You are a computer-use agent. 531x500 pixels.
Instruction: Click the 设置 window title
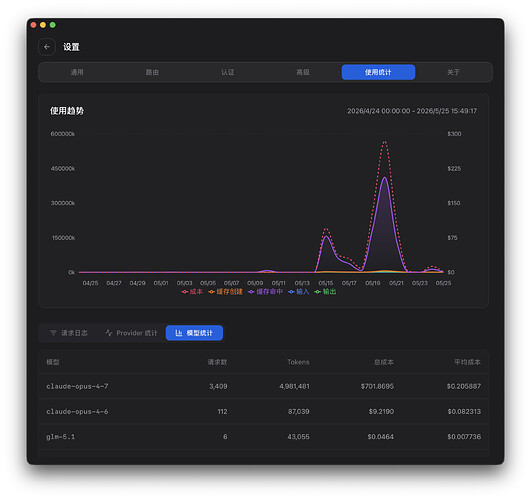[x=71, y=47]
